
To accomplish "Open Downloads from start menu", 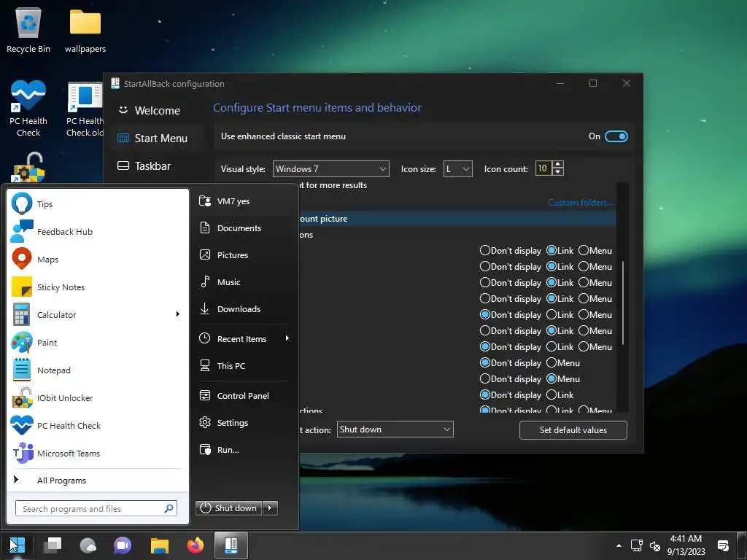I will tap(244, 308).
